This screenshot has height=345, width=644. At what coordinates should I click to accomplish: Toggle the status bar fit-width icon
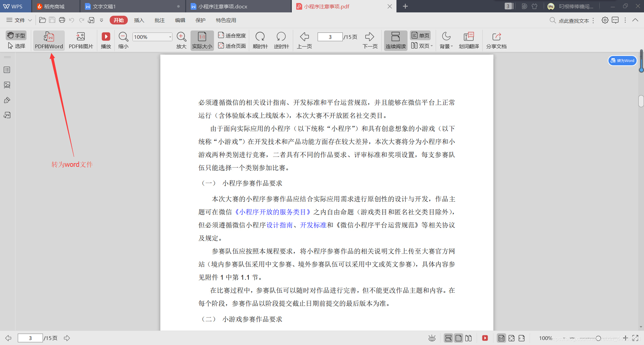[522, 338]
